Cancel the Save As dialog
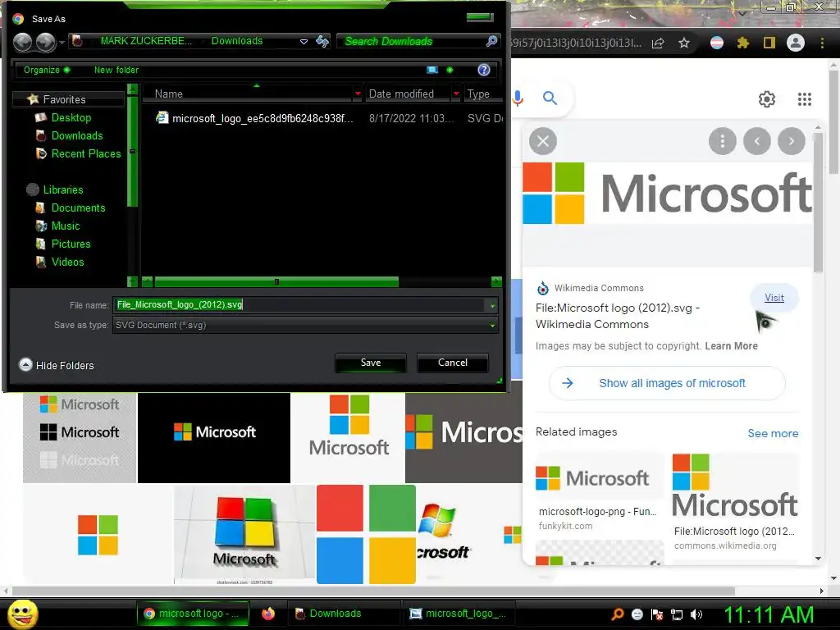 [453, 363]
